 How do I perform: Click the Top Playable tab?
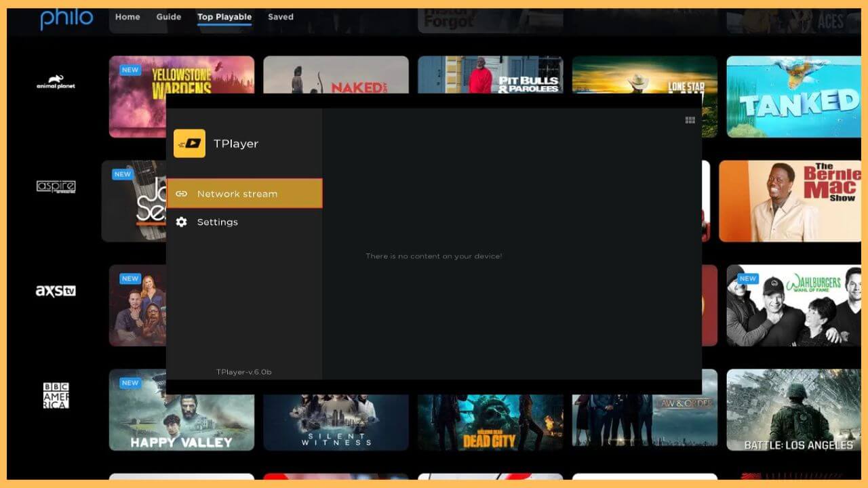[x=224, y=17]
